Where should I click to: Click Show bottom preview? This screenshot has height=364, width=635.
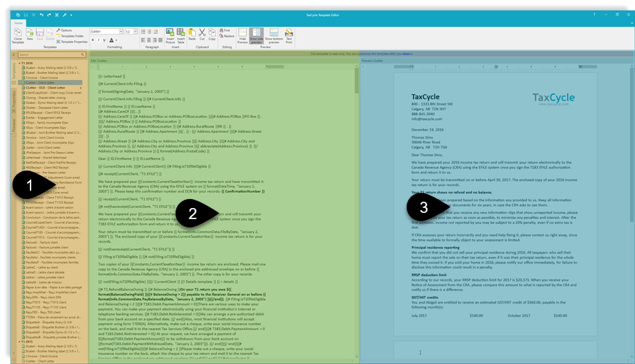pos(274,36)
